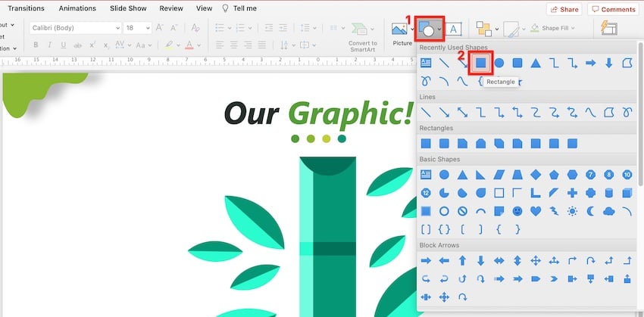Click the Text Box icon in the ribbon
644x317 pixels.
[x=454, y=29]
